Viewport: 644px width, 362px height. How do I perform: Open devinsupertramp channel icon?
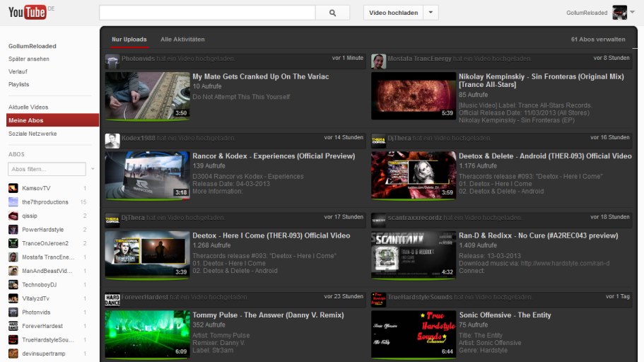(13, 354)
